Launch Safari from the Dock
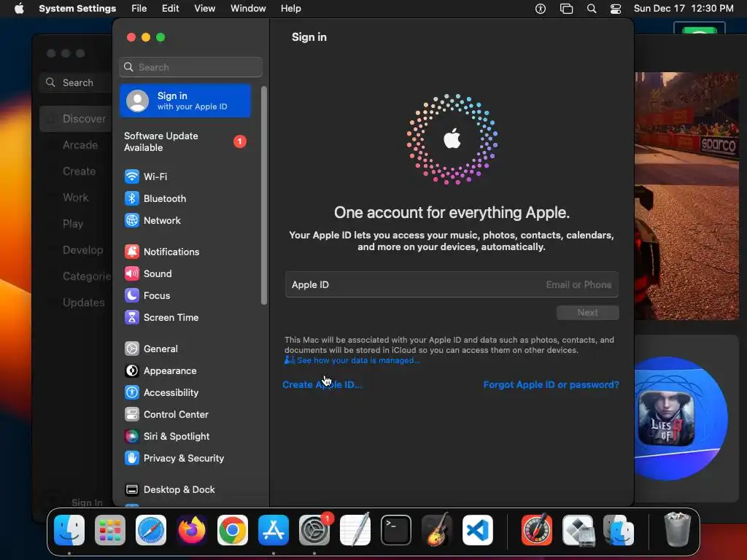Viewport: 747px width, 560px height. point(151,530)
